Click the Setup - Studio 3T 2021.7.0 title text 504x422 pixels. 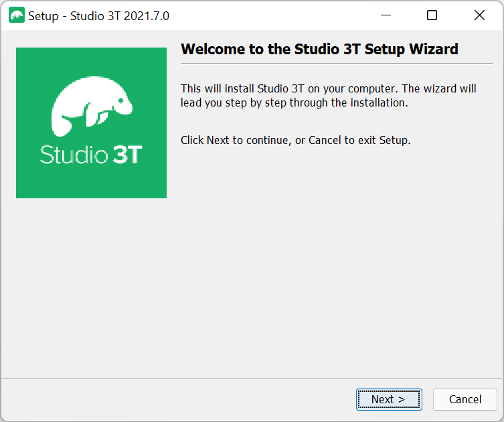click(98, 16)
